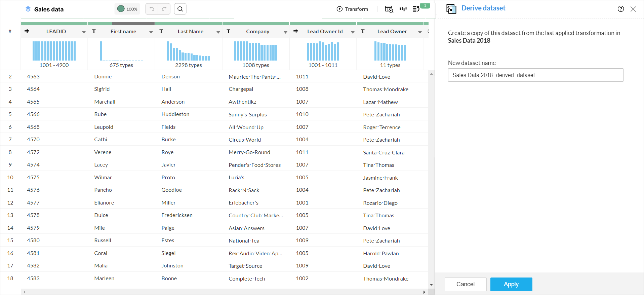
Task: Expand the Lead Owner Id column menu
Action: (x=353, y=32)
